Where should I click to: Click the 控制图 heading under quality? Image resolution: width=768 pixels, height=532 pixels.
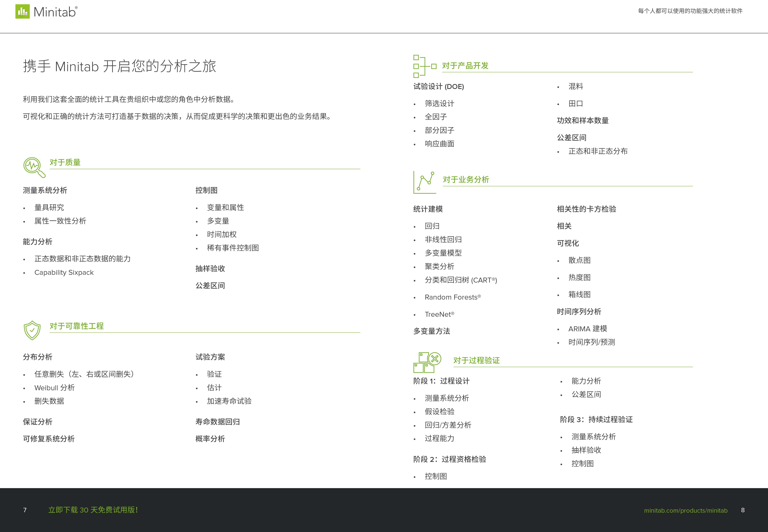[206, 190]
